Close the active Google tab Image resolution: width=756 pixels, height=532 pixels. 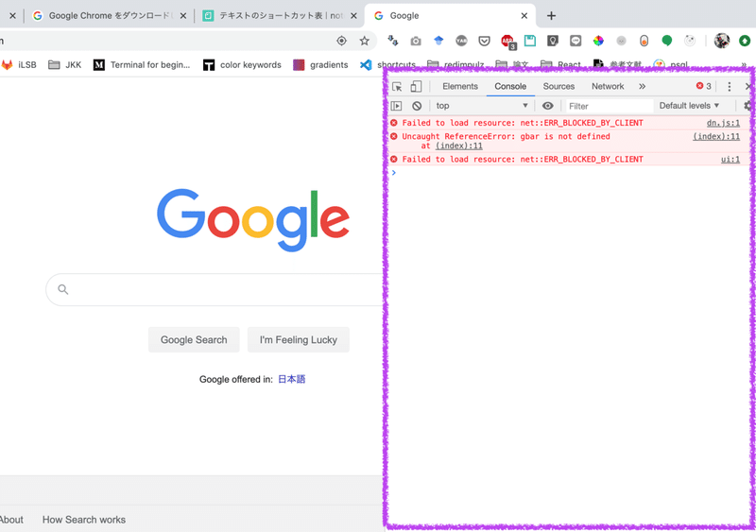524,16
